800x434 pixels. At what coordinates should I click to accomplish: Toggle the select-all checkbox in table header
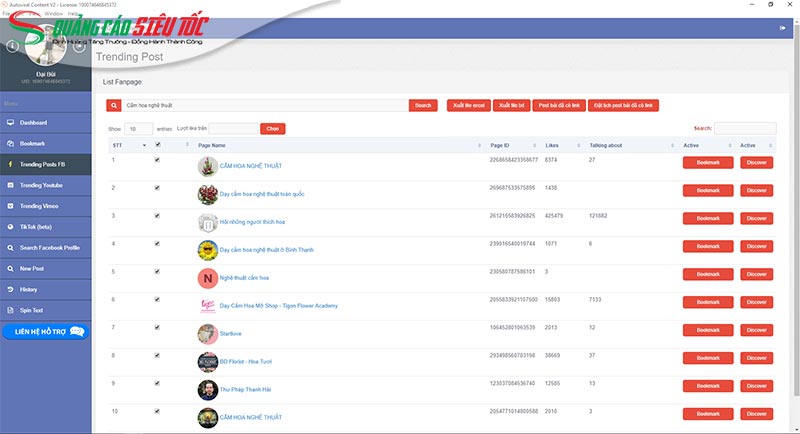(x=157, y=145)
